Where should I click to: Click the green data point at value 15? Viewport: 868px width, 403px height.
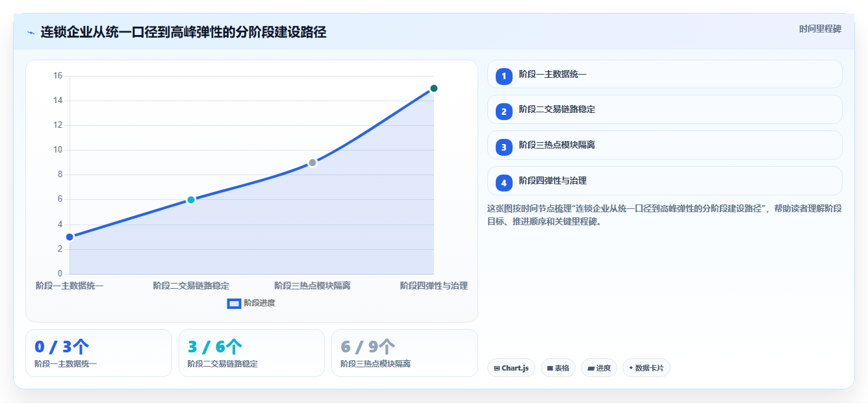[434, 88]
